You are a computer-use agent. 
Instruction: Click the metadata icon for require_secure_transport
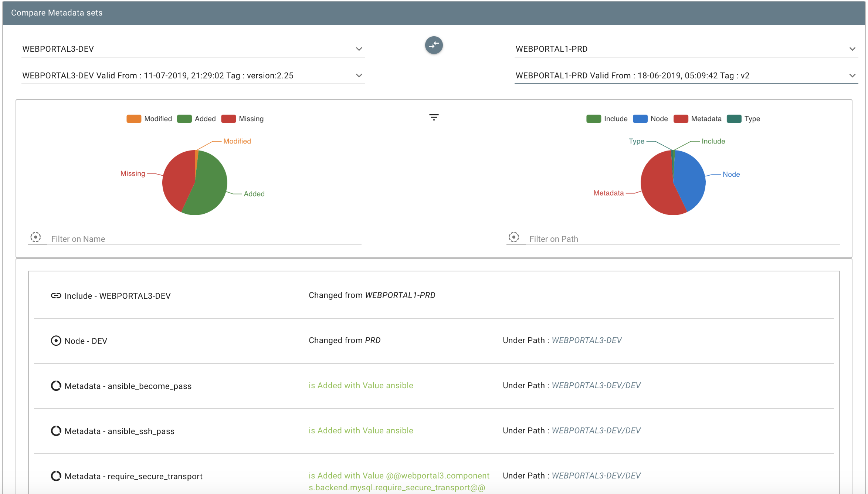(56, 476)
